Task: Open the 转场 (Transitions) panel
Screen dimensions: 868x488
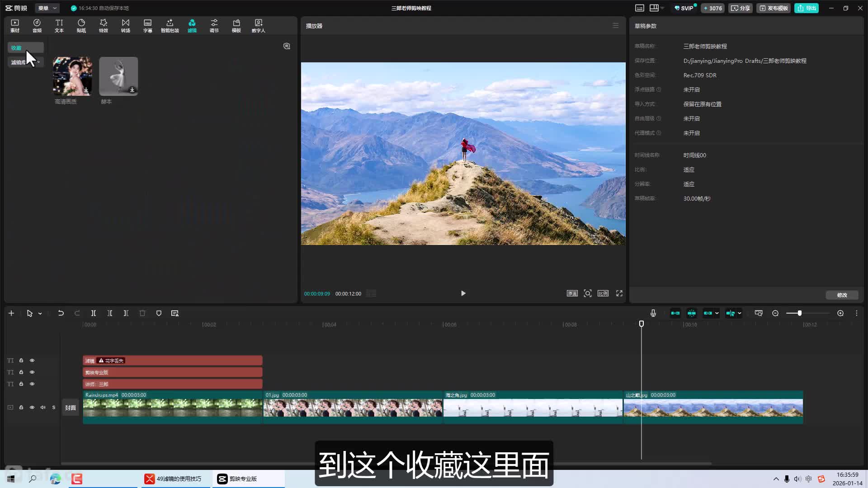Action: pyautogui.click(x=125, y=25)
